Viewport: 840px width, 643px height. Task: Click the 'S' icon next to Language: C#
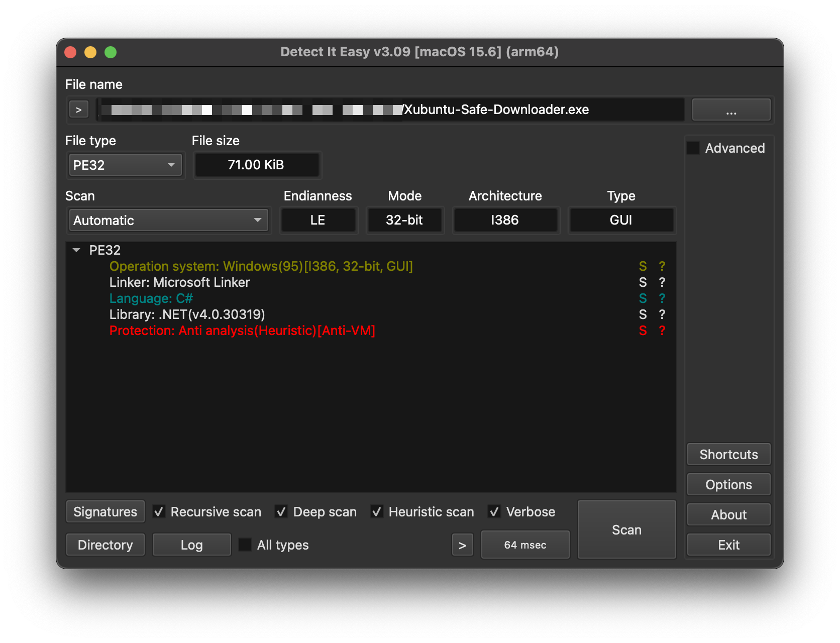[643, 298]
